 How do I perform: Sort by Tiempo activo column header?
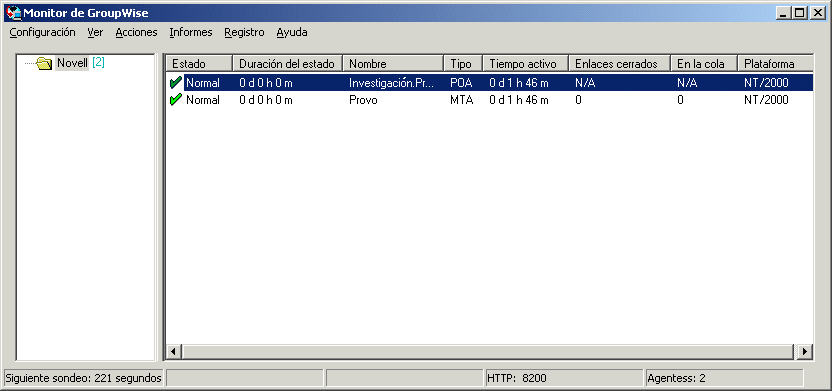tap(526, 64)
